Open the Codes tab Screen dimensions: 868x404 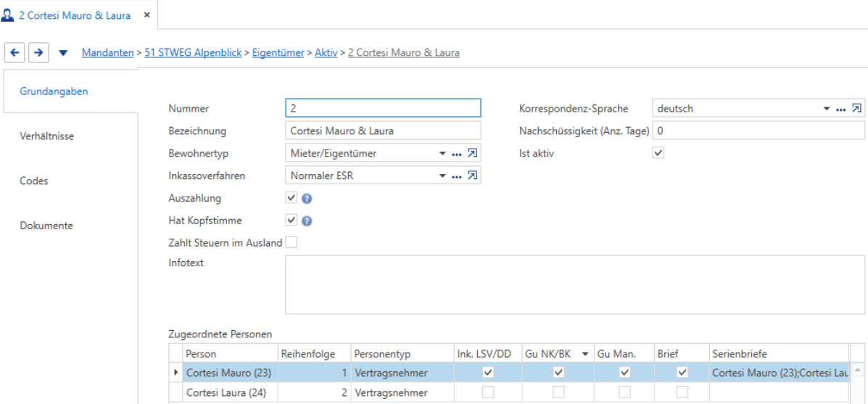[34, 181]
